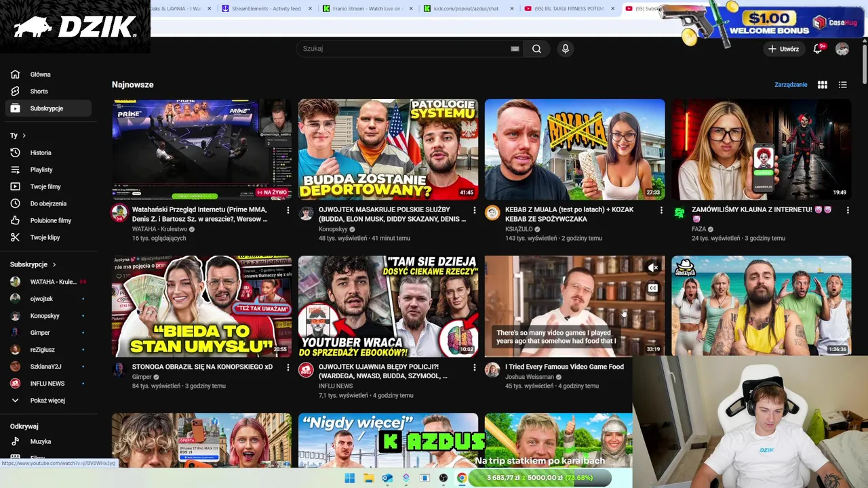868x488 pixels.
Task: Open options menu for KEBAB Z MUALA video
Action: click(661, 210)
